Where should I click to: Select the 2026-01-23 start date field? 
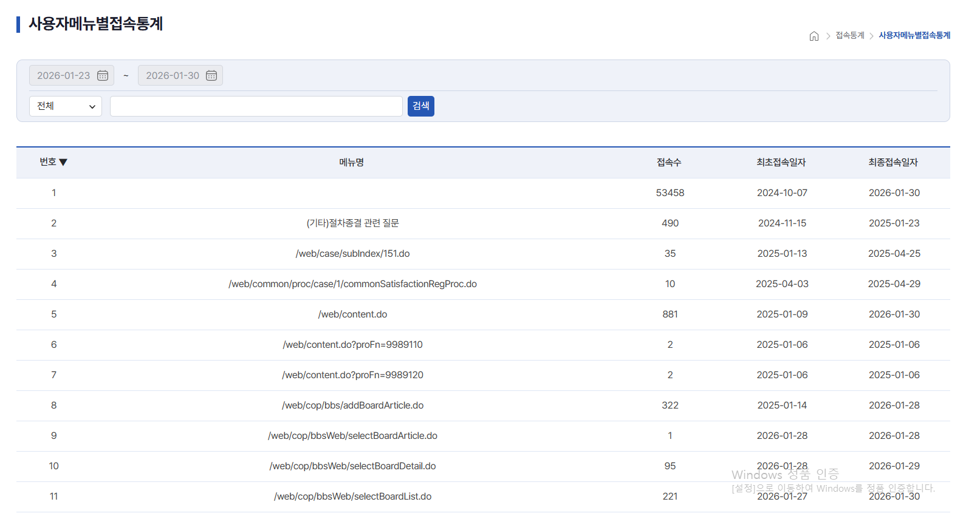click(x=63, y=76)
